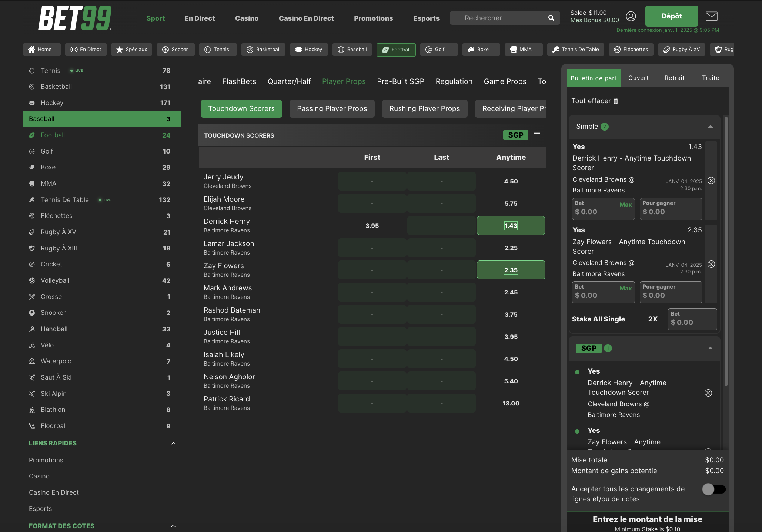This screenshot has height=532, width=762.
Task: Open the user account profile icon
Action: 631,16
